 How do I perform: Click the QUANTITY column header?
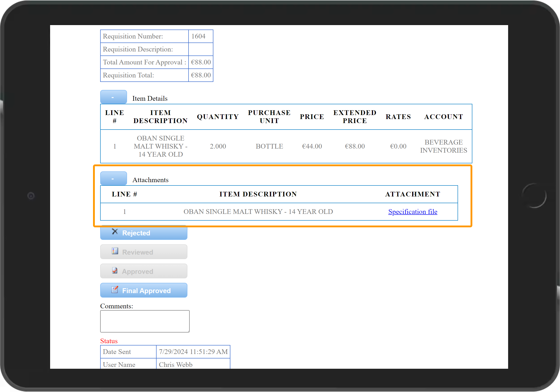pos(218,117)
